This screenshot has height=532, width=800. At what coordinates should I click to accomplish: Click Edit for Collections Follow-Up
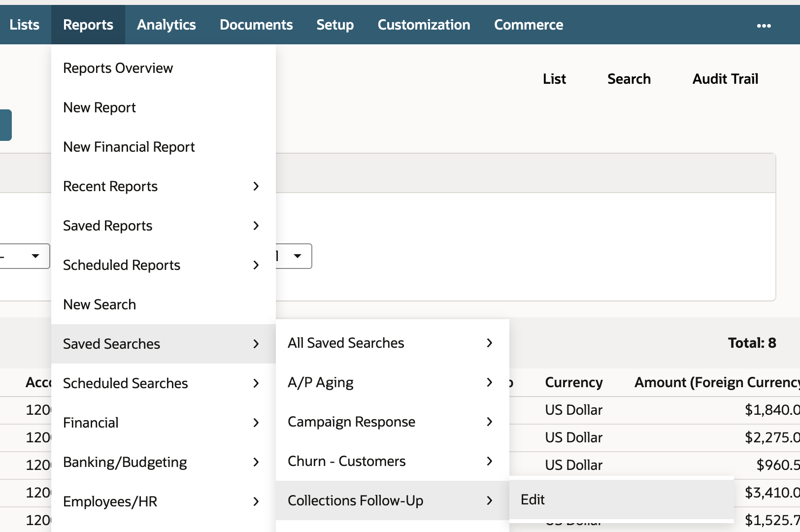click(621, 499)
